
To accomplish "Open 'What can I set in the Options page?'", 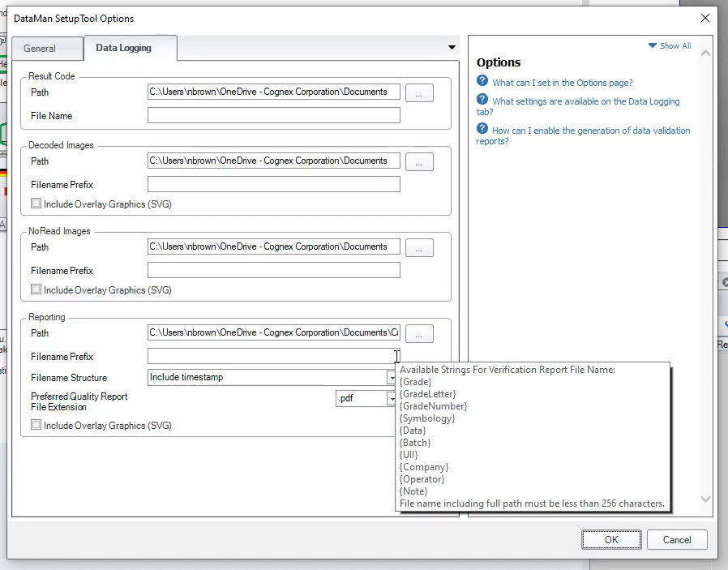I will point(563,83).
